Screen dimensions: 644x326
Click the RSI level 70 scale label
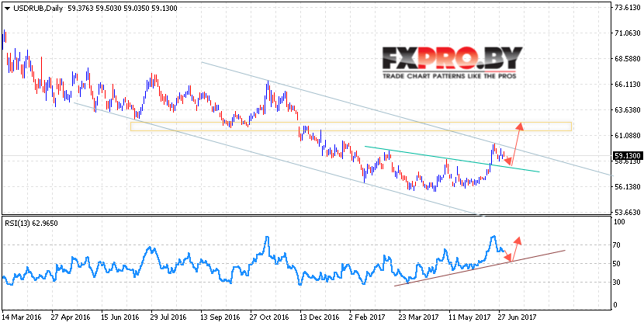click(617, 245)
